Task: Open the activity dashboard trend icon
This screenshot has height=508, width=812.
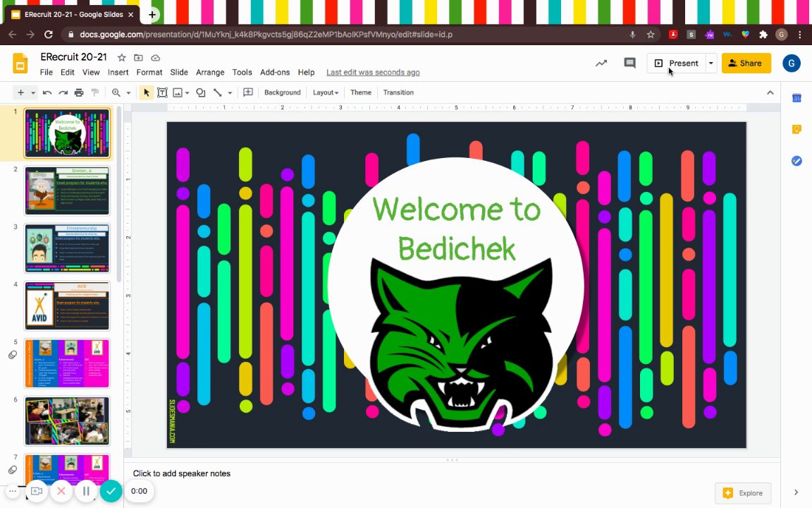Action: click(601, 64)
